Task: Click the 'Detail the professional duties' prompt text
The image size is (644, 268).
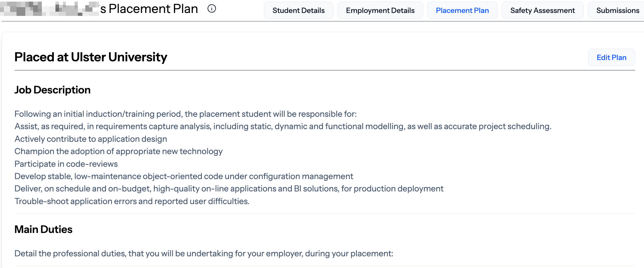Action: (x=204, y=253)
